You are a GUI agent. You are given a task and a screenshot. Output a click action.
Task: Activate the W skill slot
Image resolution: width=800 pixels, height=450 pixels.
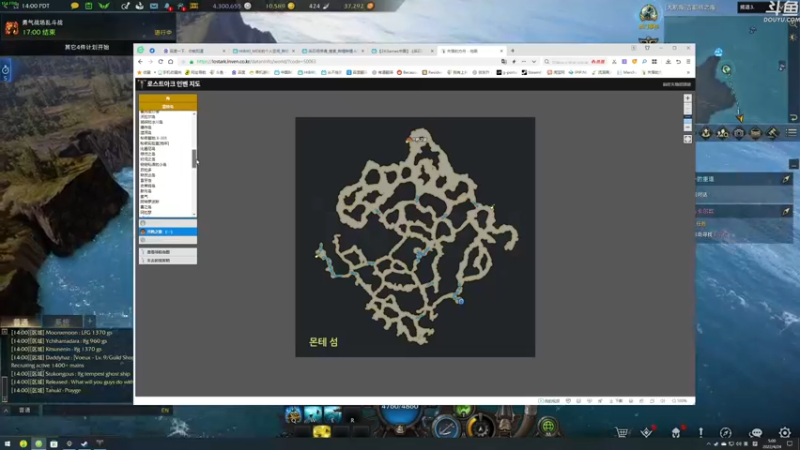(x=313, y=415)
